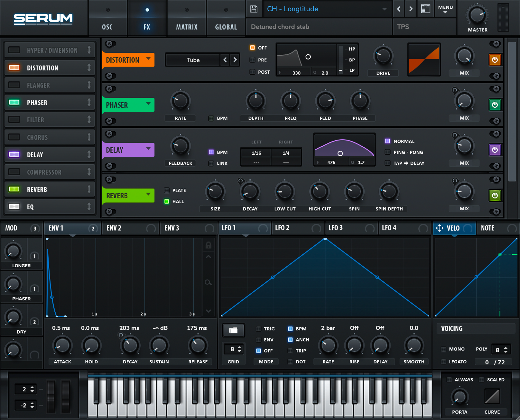Click the envelope zoom magnifier icon
The height and width of the screenshot is (420, 520).
tap(209, 282)
